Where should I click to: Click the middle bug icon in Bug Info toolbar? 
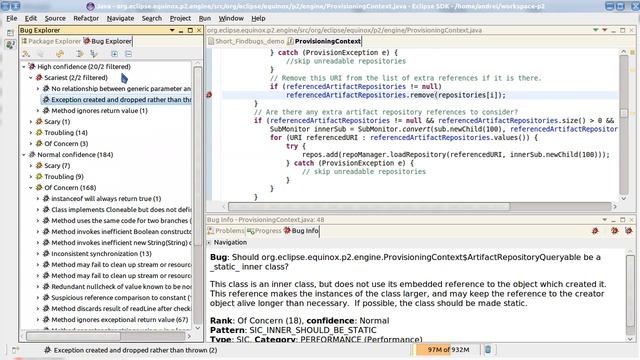(614, 231)
